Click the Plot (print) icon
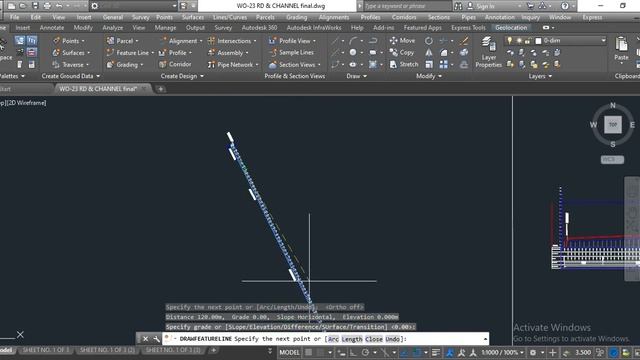640x360 pixels. tap(47, 6)
